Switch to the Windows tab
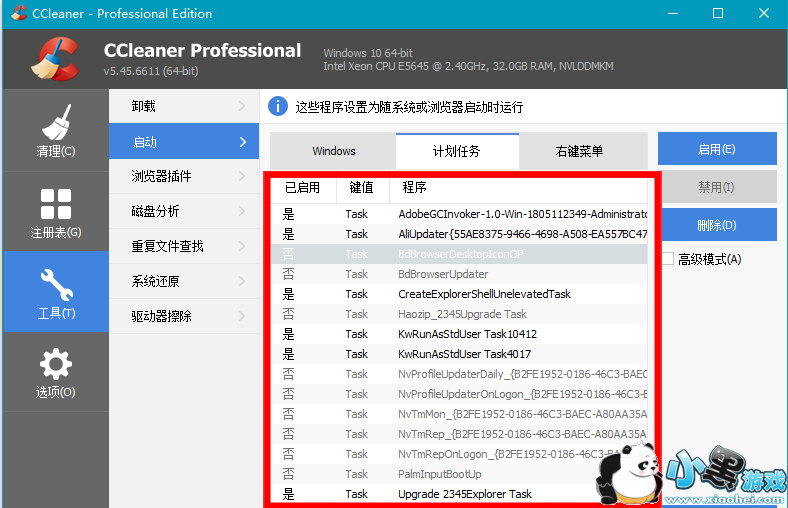 333,151
